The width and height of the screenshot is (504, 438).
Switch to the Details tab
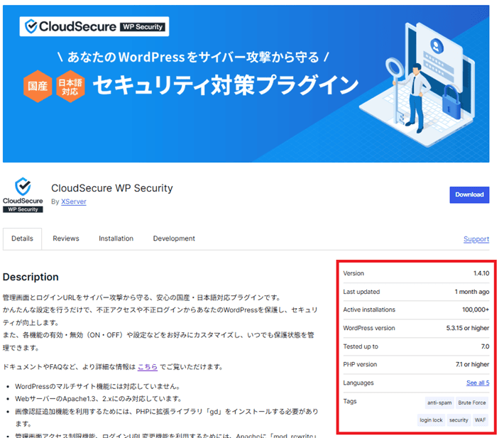[22, 239]
